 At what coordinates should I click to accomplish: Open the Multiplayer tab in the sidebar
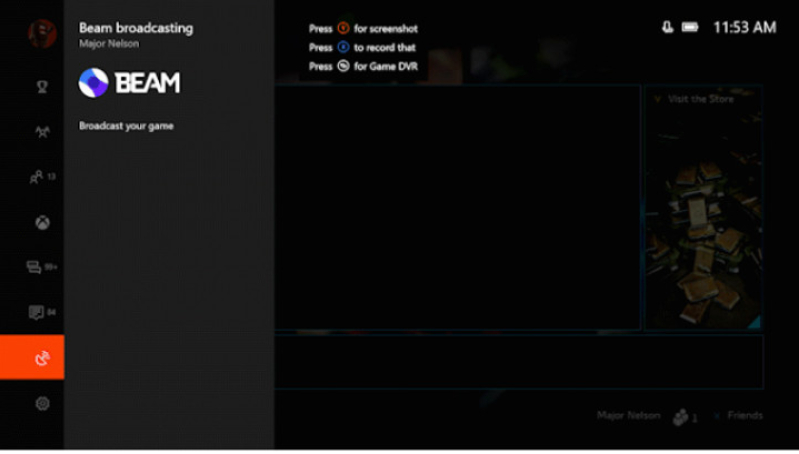tap(42, 132)
